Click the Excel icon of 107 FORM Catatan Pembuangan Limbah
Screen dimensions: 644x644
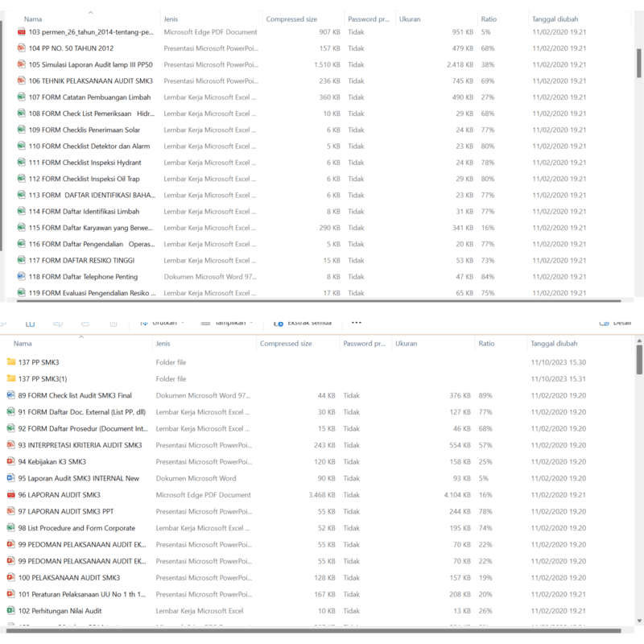pyautogui.click(x=22, y=97)
